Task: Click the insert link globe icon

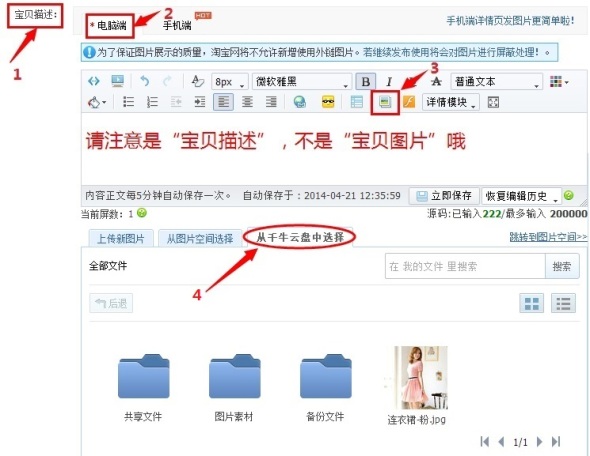Action: 300,102
